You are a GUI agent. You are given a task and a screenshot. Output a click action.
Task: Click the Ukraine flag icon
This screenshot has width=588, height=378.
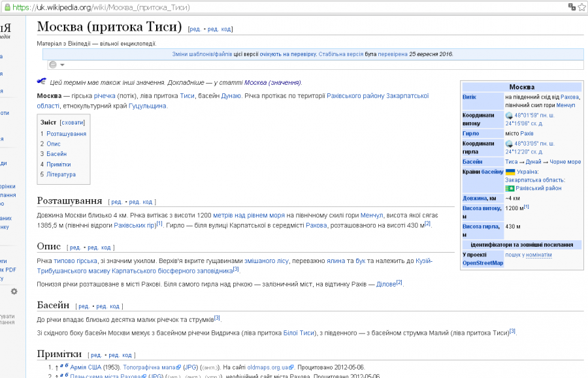tap(510, 172)
